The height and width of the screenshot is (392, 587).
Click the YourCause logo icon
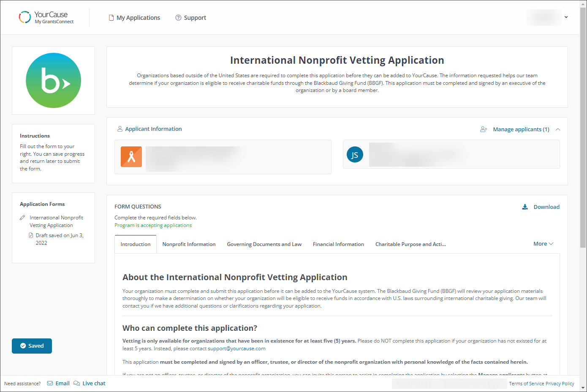click(x=25, y=17)
